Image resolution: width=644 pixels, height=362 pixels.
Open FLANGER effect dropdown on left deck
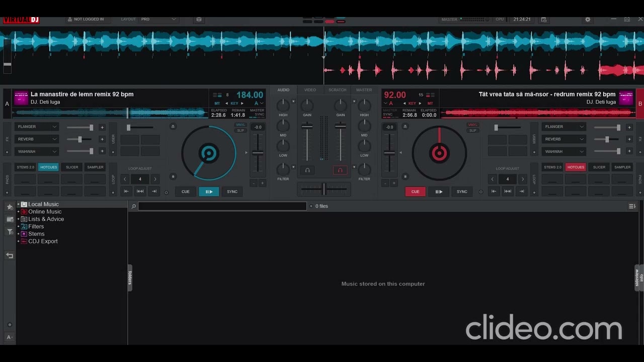click(37, 127)
